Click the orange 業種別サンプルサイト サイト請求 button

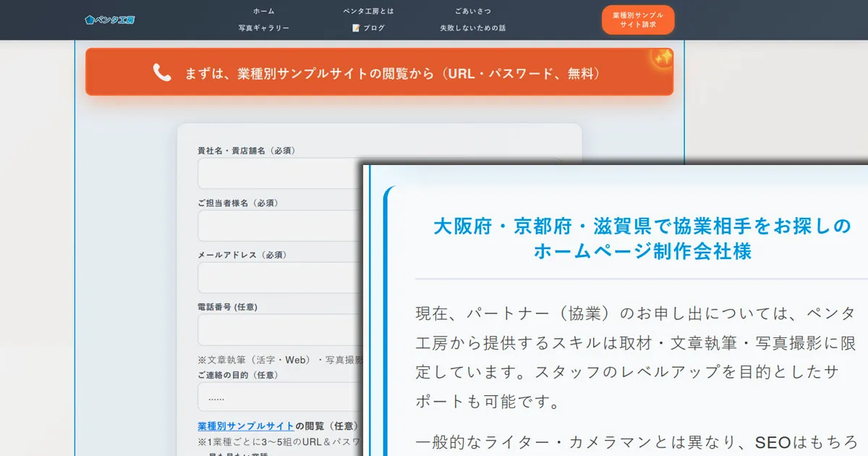pyautogui.click(x=637, y=20)
